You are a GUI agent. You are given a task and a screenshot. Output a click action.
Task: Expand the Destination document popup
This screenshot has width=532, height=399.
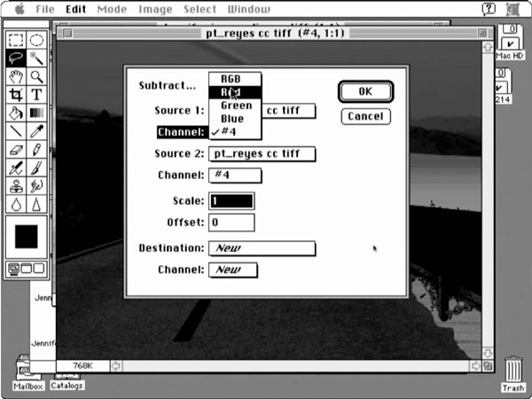(x=262, y=248)
